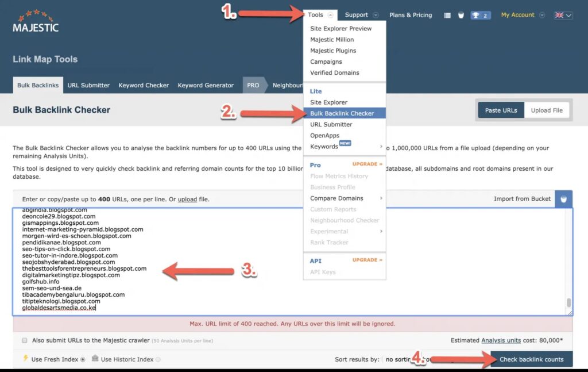Viewport: 588px width, 372px height.
Task: Expand the Tools menu arrow
Action: click(x=330, y=15)
